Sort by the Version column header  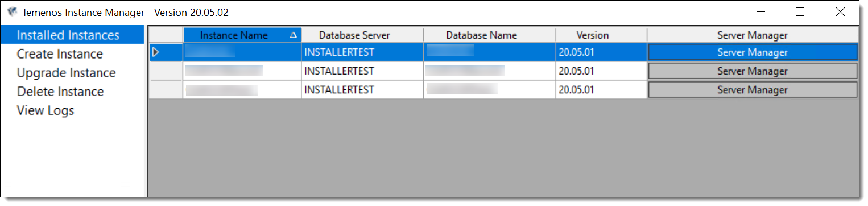(601, 35)
